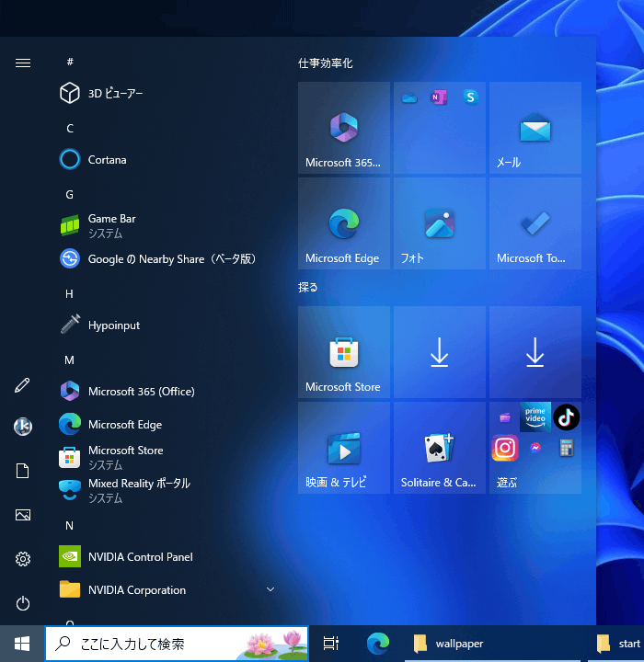Open Settings gear in Start sidebar
644x662 pixels.
tap(23, 559)
